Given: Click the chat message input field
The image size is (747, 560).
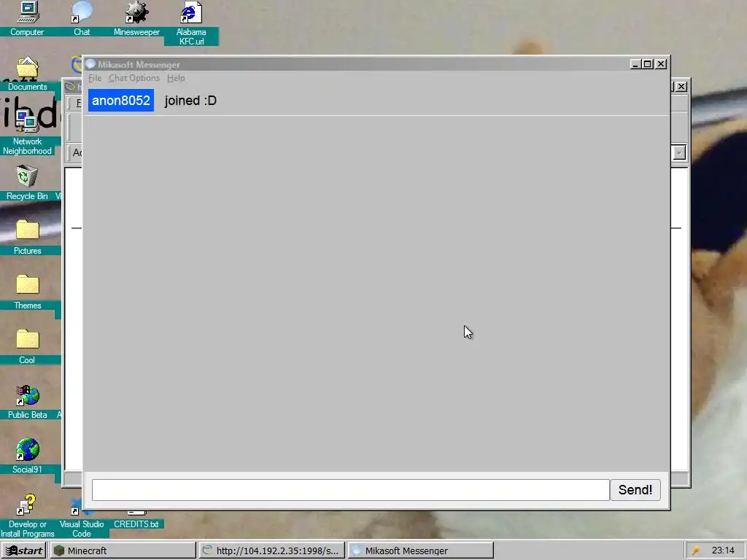Looking at the screenshot, I should (351, 490).
